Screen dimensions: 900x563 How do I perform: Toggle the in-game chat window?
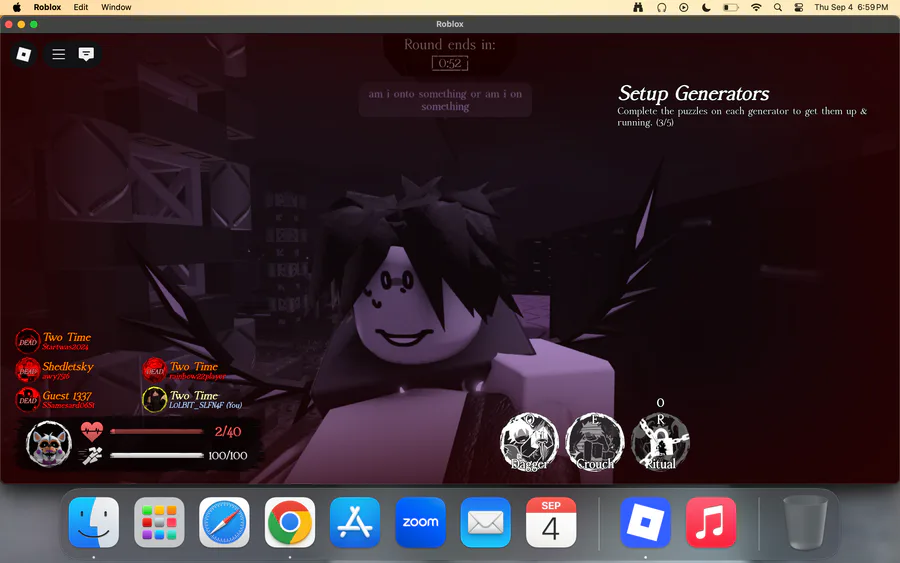click(x=86, y=55)
